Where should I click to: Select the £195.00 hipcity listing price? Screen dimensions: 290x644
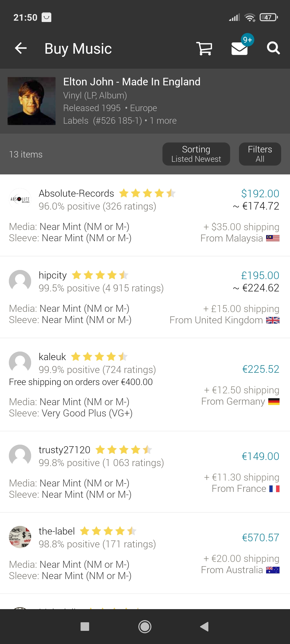[260, 275]
